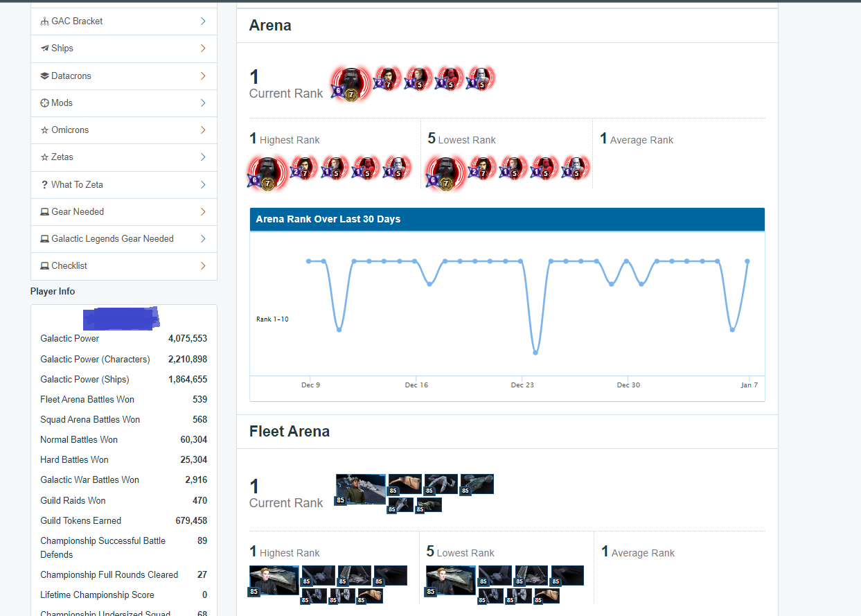This screenshot has height=616, width=861.
Task: Click the Galactic Power (Ships) value 1,864,655
Action: (188, 380)
